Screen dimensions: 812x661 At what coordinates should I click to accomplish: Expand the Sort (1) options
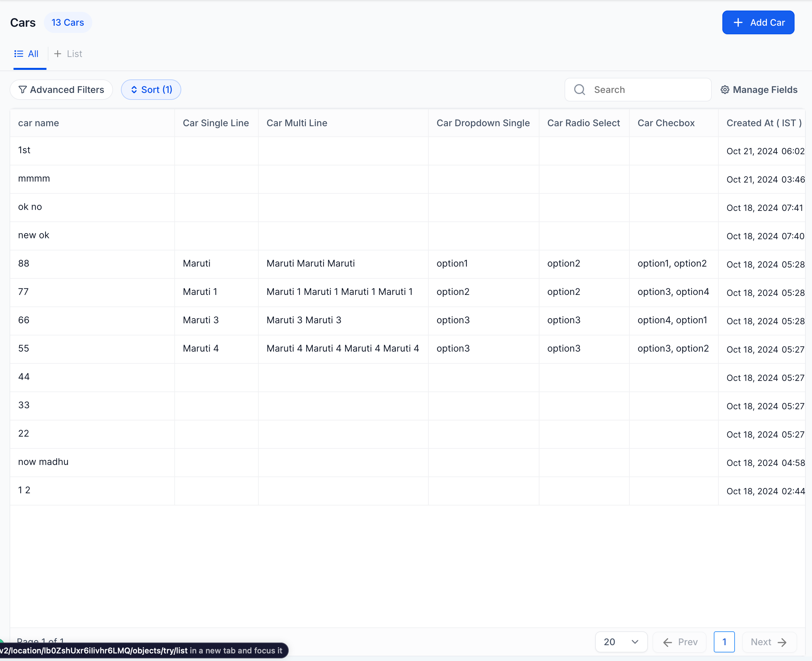click(151, 90)
